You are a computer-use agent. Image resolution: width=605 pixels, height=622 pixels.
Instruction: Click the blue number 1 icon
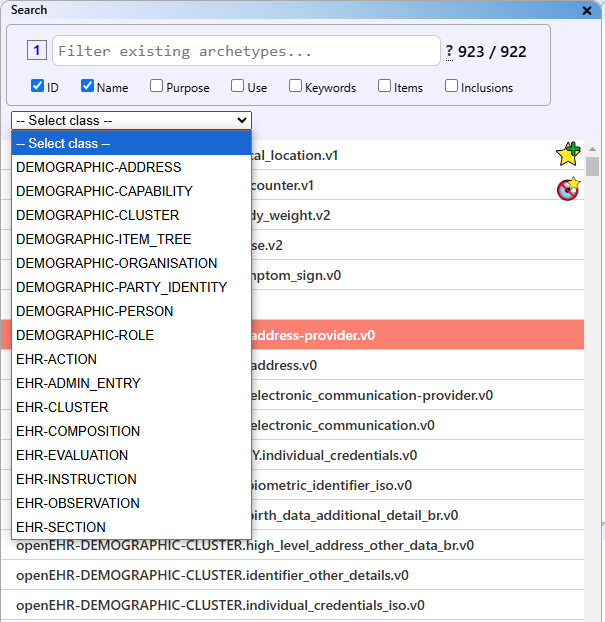pyautogui.click(x=36, y=51)
